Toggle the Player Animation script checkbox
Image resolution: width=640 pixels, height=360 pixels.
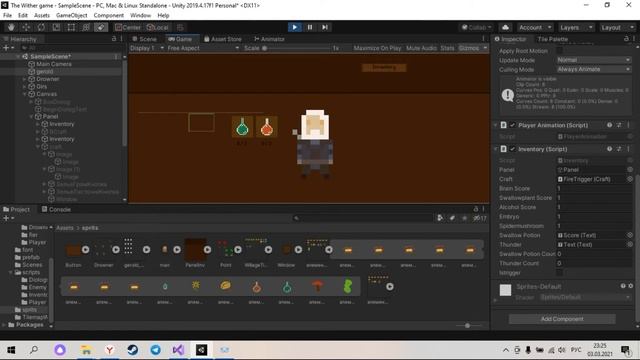[512, 125]
